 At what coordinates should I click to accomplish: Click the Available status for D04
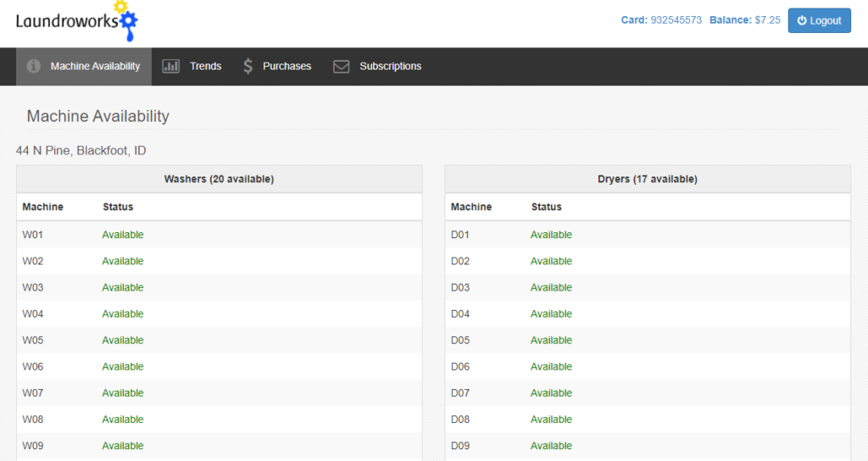pyautogui.click(x=551, y=314)
